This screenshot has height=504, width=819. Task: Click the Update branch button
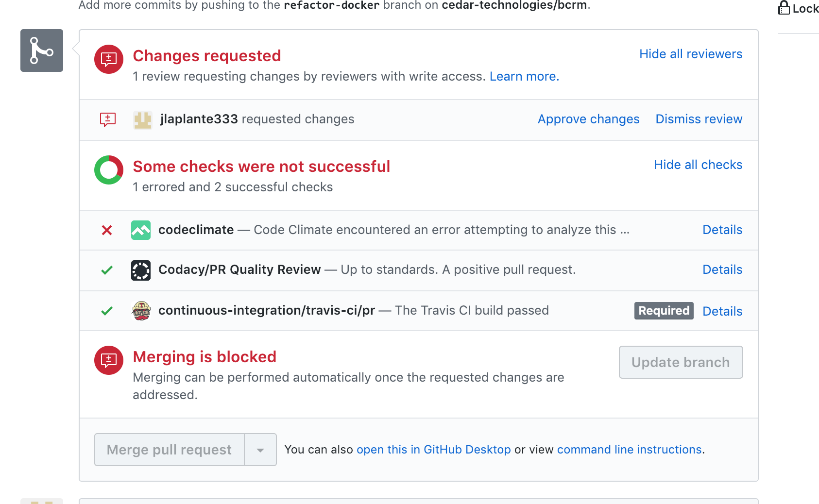tap(680, 362)
